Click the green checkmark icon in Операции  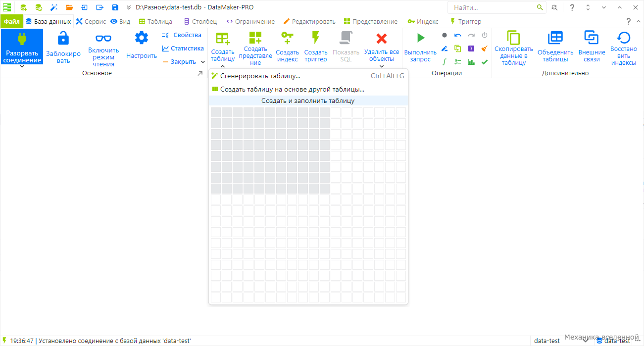485,62
